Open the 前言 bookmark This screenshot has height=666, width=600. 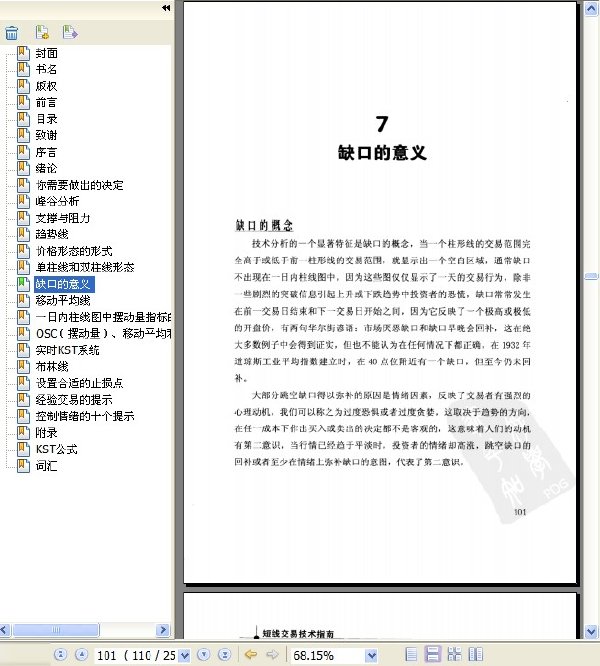(46, 102)
